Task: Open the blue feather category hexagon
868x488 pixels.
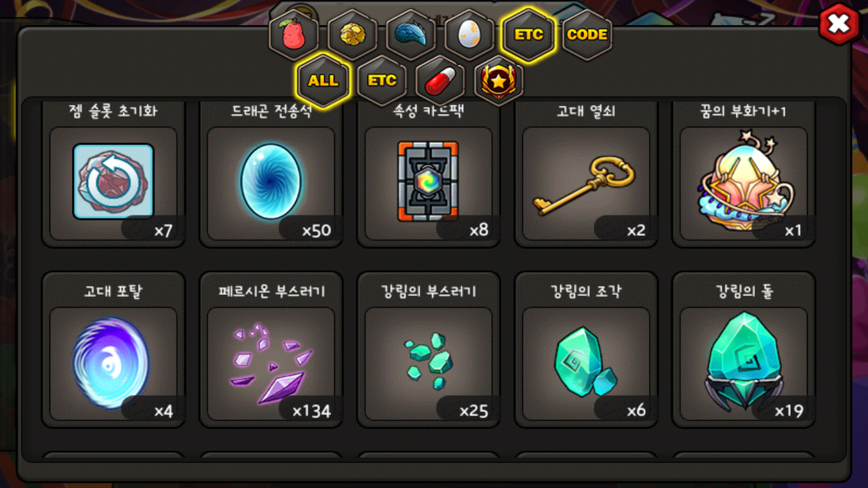Action: [x=411, y=35]
